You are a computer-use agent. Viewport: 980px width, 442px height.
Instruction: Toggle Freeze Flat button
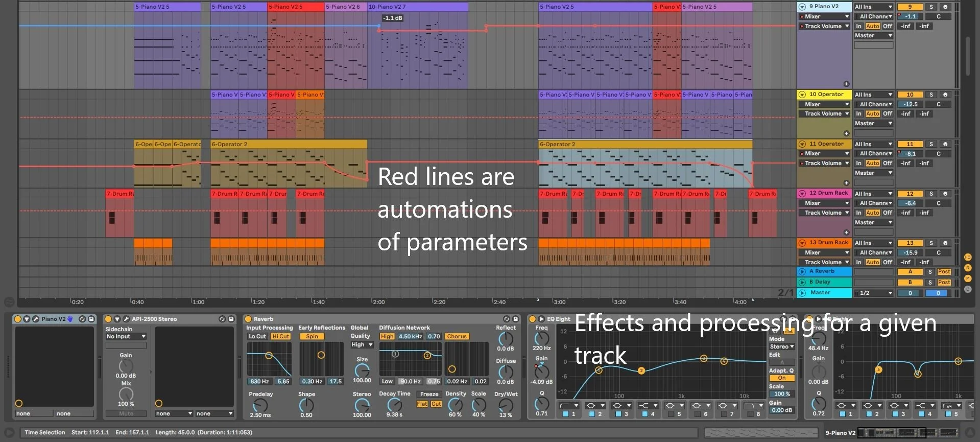pyautogui.click(x=422, y=404)
